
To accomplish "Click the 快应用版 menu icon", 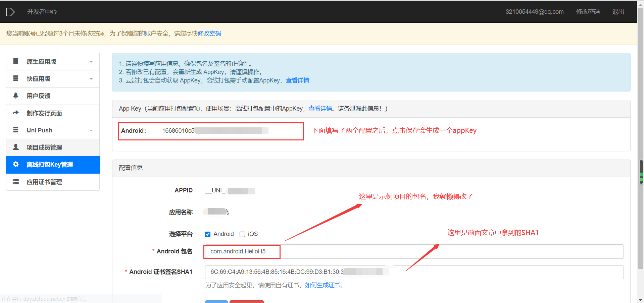I will 16,78.
